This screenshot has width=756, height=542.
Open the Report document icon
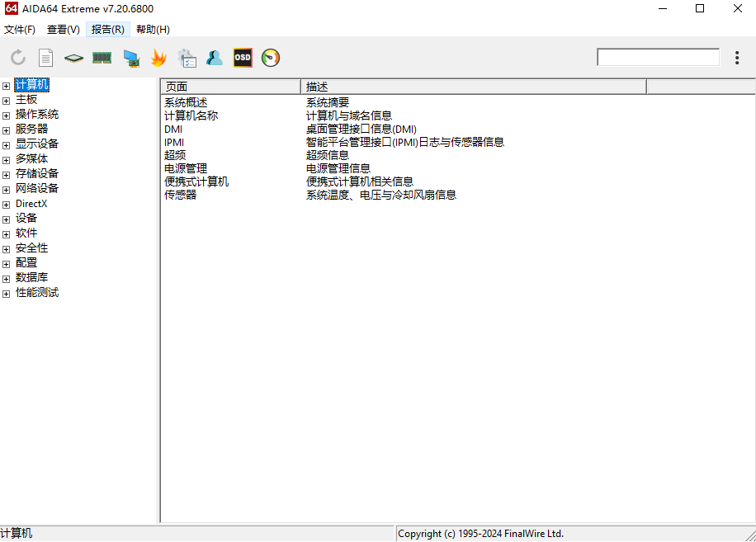point(46,58)
